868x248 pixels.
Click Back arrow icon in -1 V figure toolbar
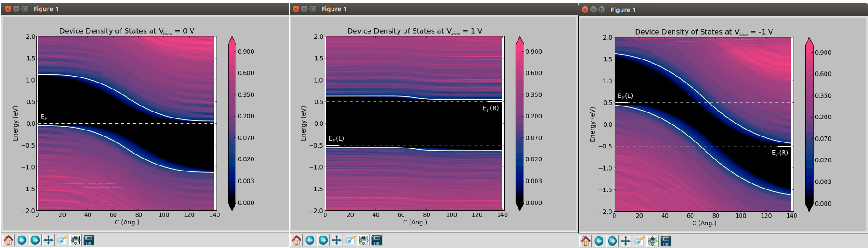pyautogui.click(x=599, y=241)
